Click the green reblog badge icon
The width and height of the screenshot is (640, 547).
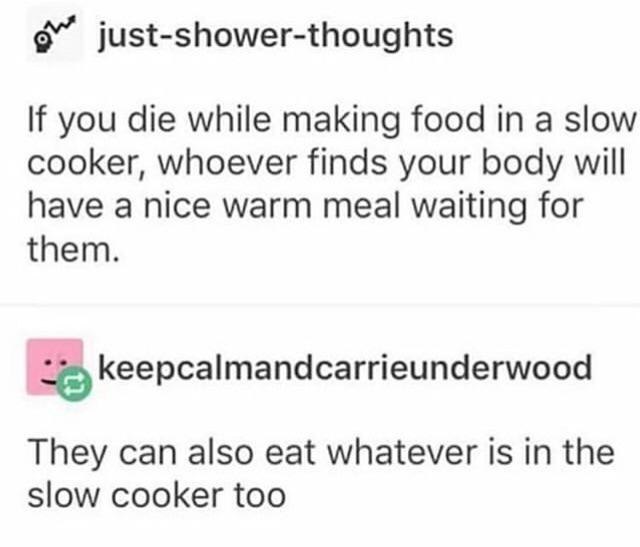[74, 384]
